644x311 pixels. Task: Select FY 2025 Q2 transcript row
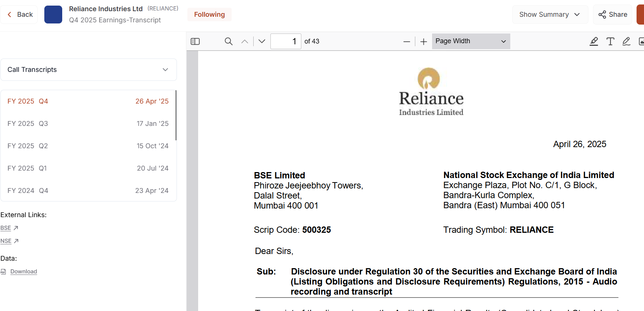coord(88,146)
